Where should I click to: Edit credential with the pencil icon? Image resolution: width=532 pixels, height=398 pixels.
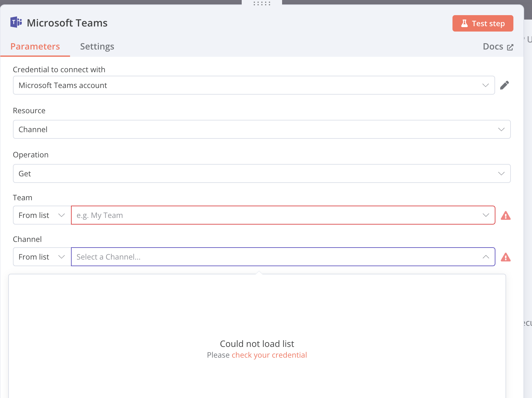(x=504, y=85)
